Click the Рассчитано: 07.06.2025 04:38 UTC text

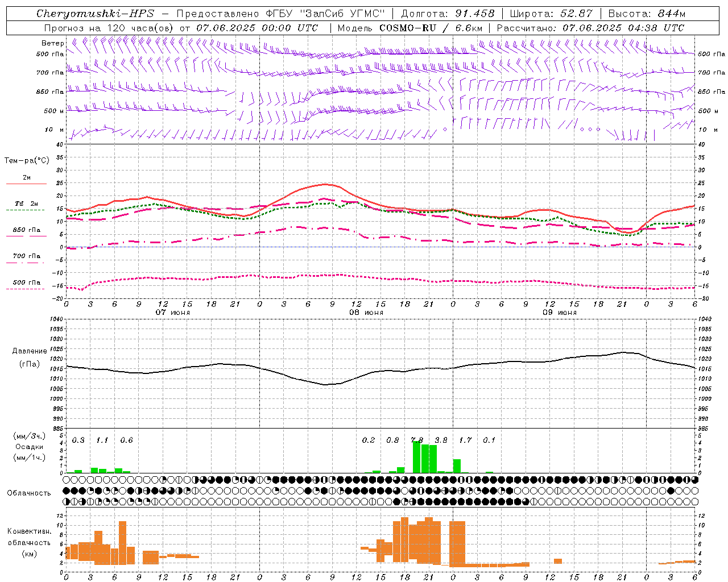tap(590, 28)
